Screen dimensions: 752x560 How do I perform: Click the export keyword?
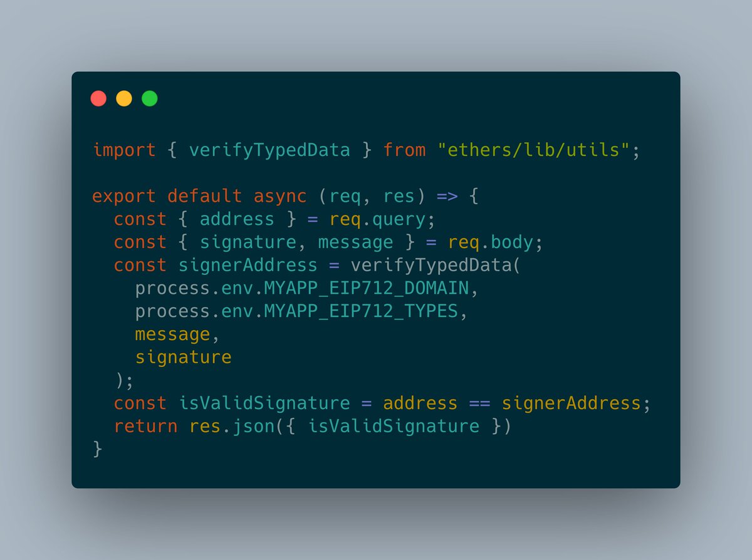(124, 196)
